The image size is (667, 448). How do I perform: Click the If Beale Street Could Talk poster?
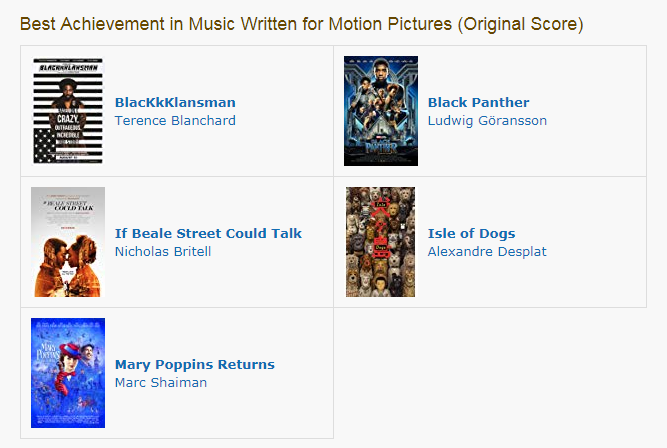pyautogui.click(x=68, y=242)
